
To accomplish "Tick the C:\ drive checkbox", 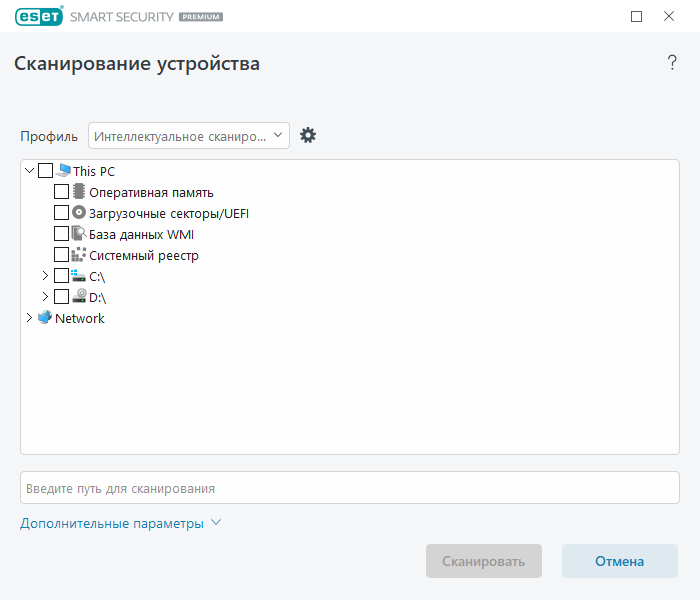I will pyautogui.click(x=62, y=275).
